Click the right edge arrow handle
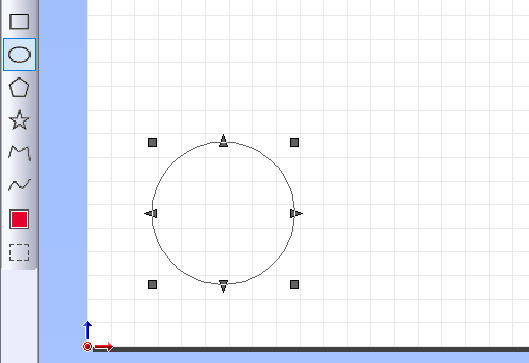This screenshot has height=363, width=529. click(x=297, y=214)
